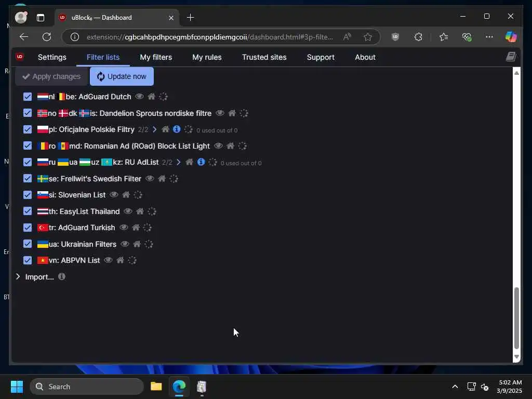View content of AdGuard Dutch list

tap(139, 97)
